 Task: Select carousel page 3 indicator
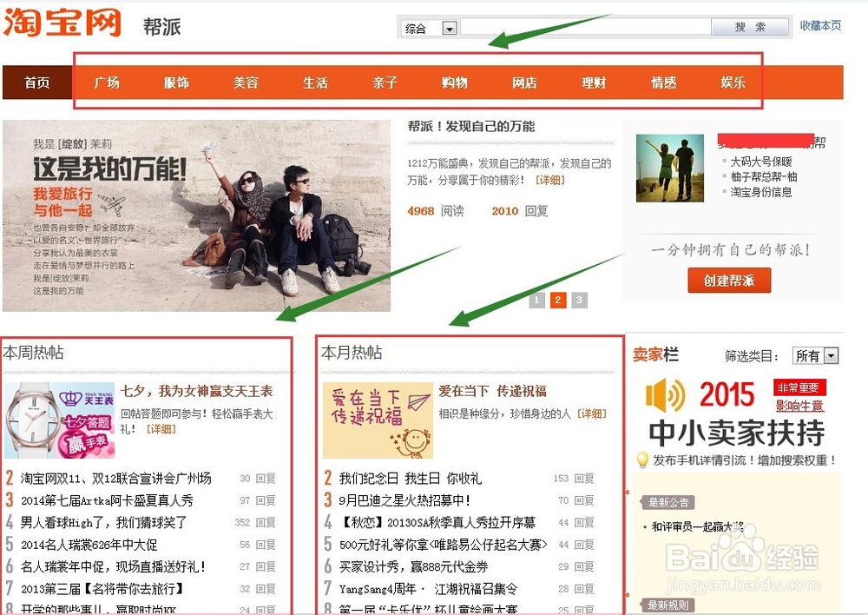(x=579, y=300)
